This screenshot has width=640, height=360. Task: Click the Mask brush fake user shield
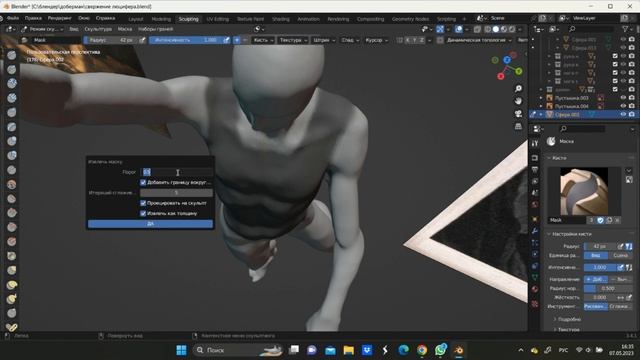[600, 220]
